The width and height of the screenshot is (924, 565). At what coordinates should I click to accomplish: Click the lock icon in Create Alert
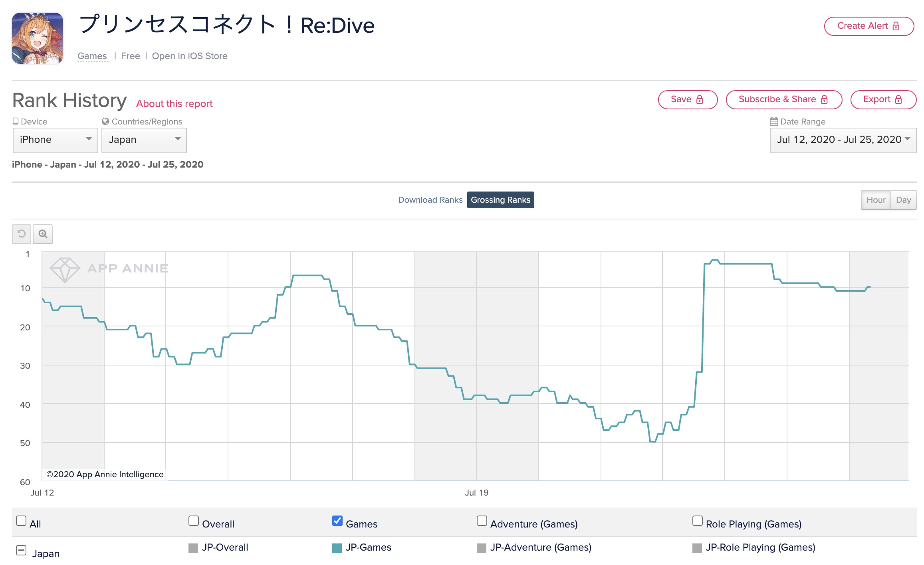click(x=896, y=26)
